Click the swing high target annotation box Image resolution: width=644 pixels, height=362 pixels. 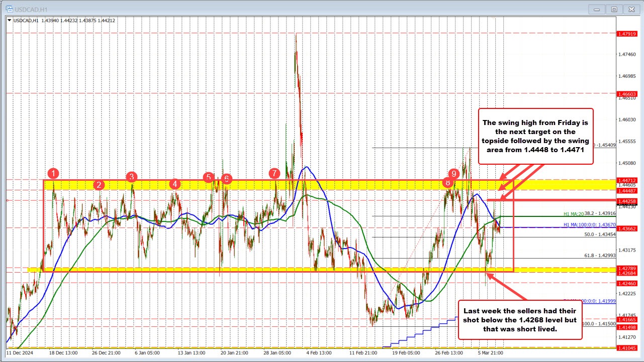[536, 136]
